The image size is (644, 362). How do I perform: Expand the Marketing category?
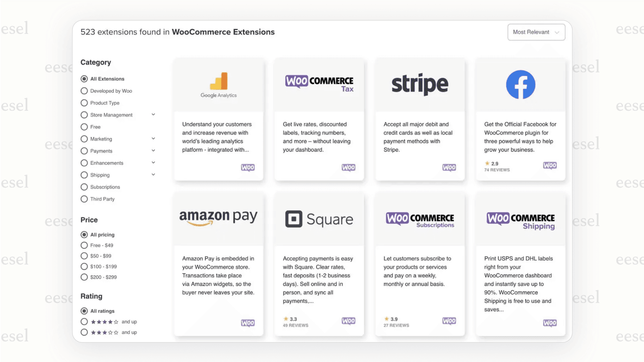(153, 139)
